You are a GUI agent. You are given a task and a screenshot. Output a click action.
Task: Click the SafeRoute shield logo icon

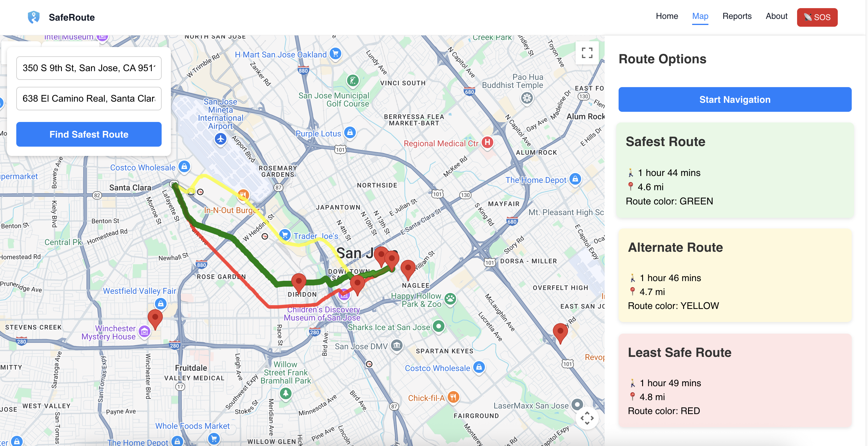click(33, 17)
